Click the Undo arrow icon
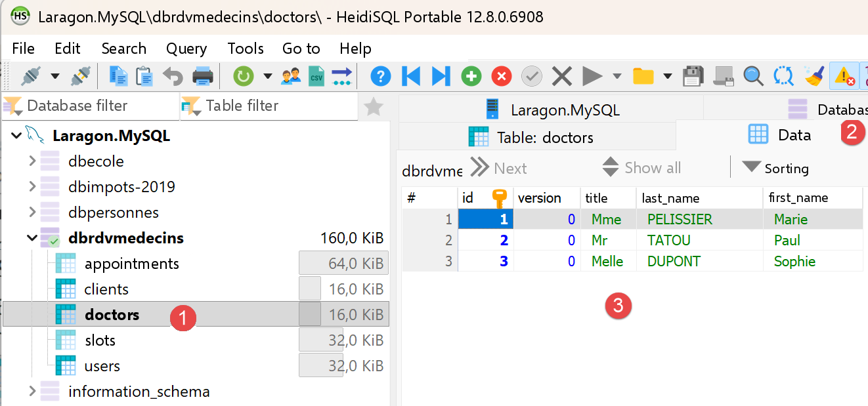Viewport: 868px width, 406px height. [173, 76]
